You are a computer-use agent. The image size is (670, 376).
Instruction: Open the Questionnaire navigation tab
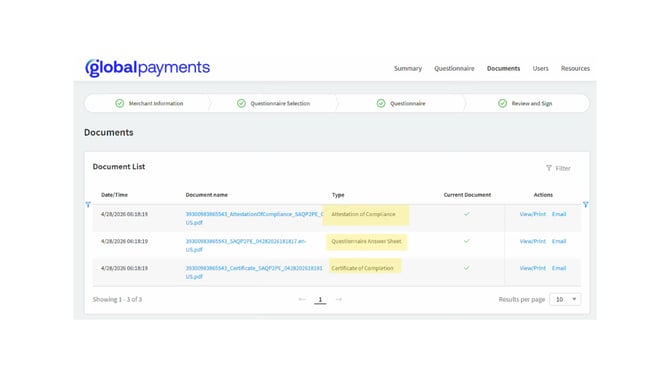(x=454, y=68)
